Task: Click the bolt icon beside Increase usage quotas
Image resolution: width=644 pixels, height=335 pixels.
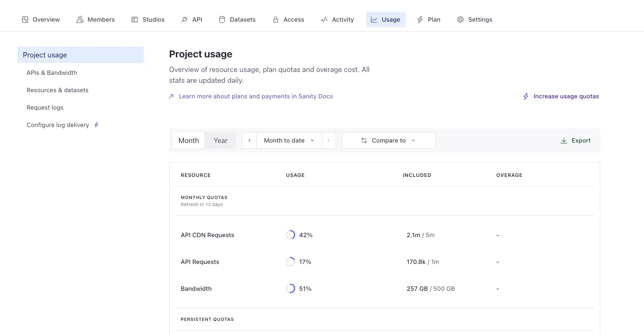Action: [x=526, y=96]
